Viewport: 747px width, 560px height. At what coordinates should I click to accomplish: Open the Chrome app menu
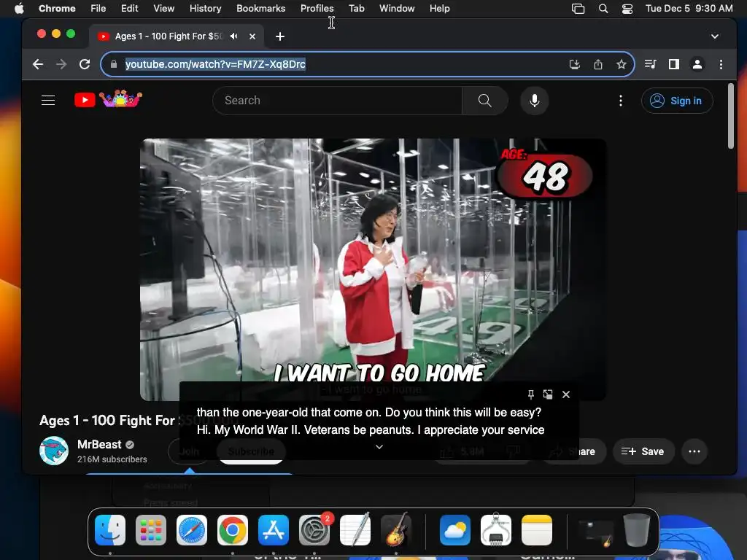57,8
